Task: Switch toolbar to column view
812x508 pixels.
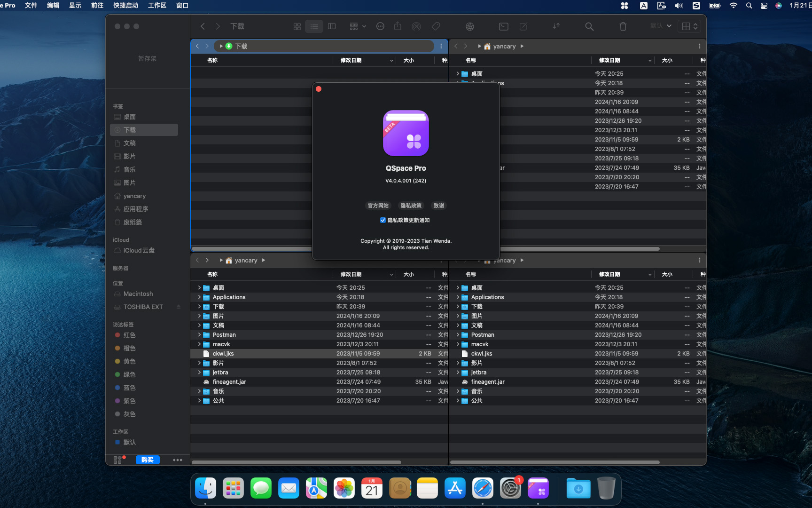Action: coord(332,26)
